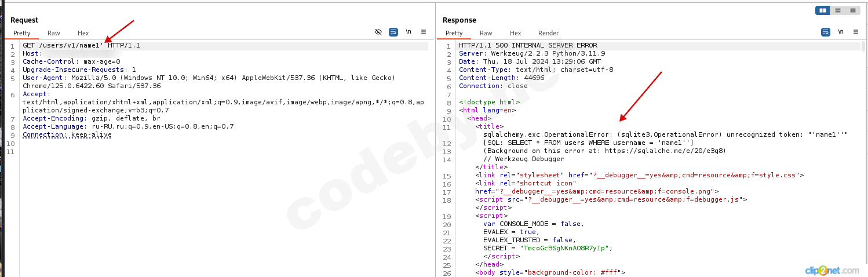This screenshot has width=868, height=277.
Task: Toggle word wrap in the Response viewer
Action: [x=826, y=32]
